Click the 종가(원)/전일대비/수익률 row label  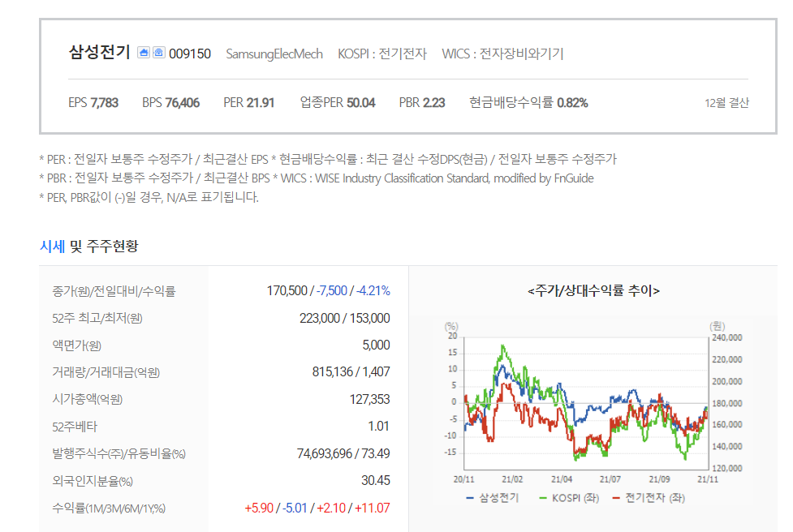point(114,291)
